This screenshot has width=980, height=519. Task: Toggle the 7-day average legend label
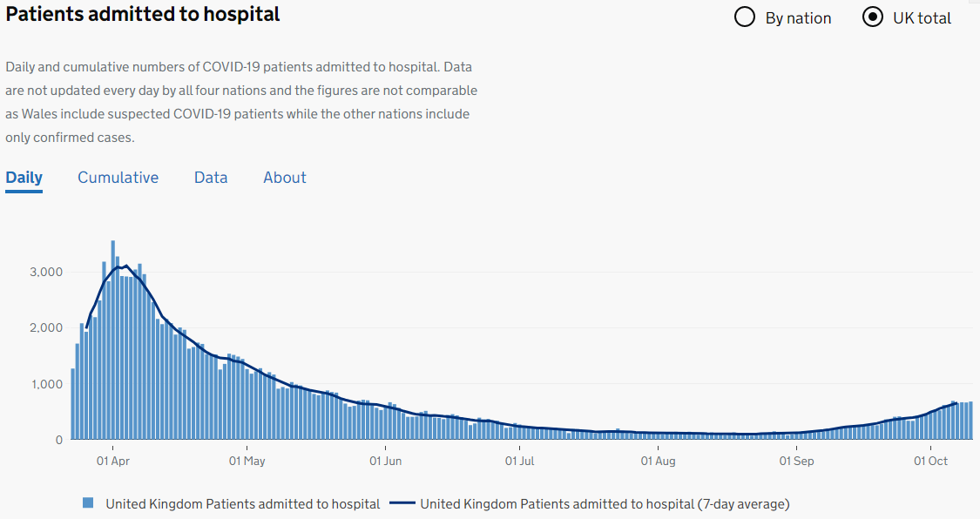[605, 503]
